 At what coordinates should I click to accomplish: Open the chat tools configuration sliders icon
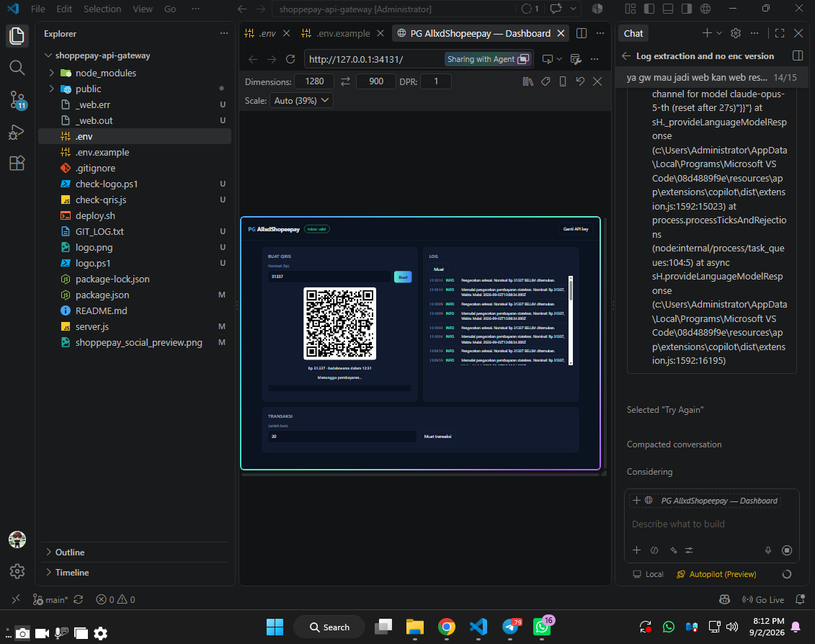coord(689,550)
